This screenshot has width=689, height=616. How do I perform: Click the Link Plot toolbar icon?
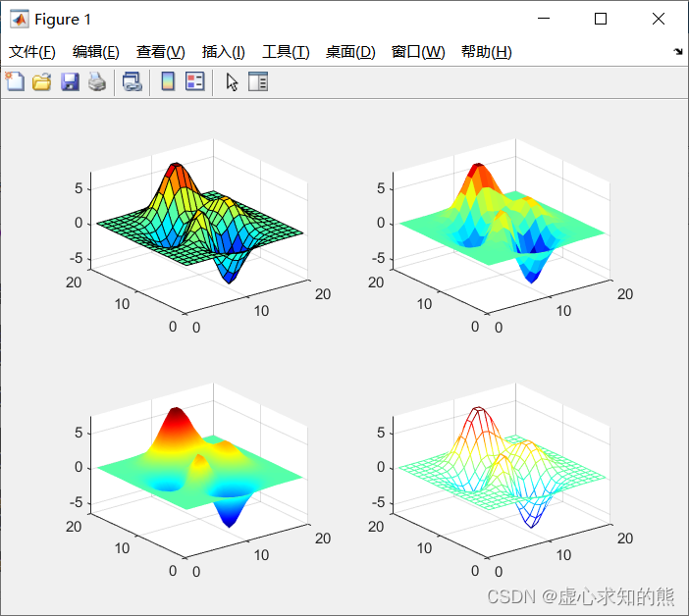tap(132, 82)
